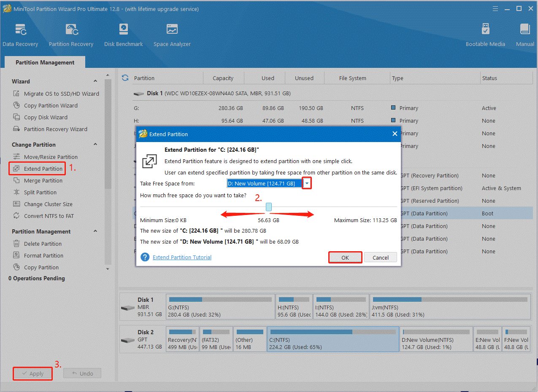Open the Extend Partition Tutorial link
The width and height of the screenshot is (538, 392).
click(182, 257)
